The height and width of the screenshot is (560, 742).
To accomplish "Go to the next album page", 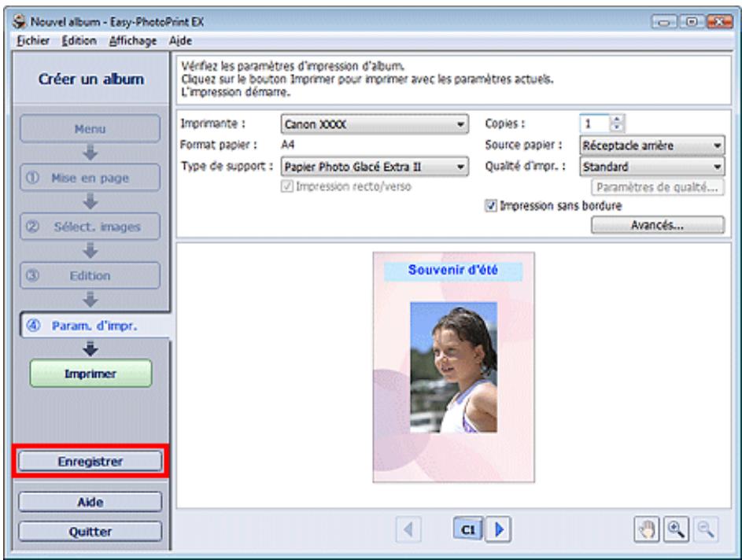I will (498, 529).
